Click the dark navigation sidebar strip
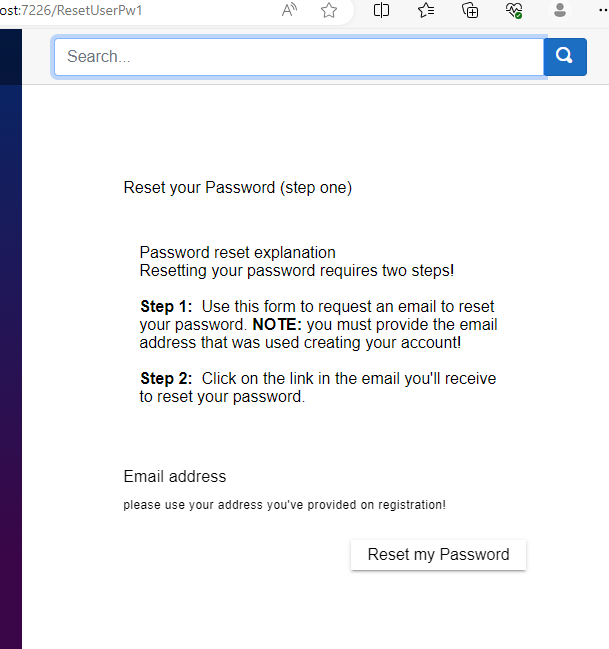Viewport: 609px width, 649px height. 11,339
